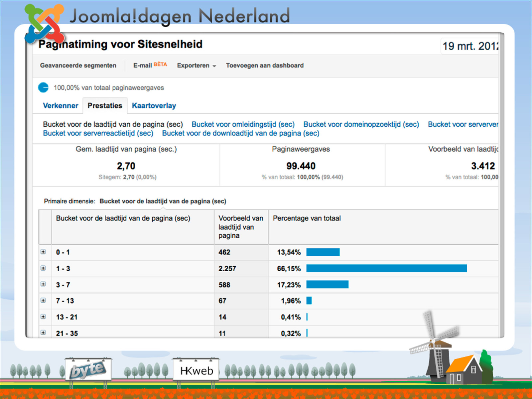Click the 14 table cell
The image size is (532, 399).
tap(222, 317)
